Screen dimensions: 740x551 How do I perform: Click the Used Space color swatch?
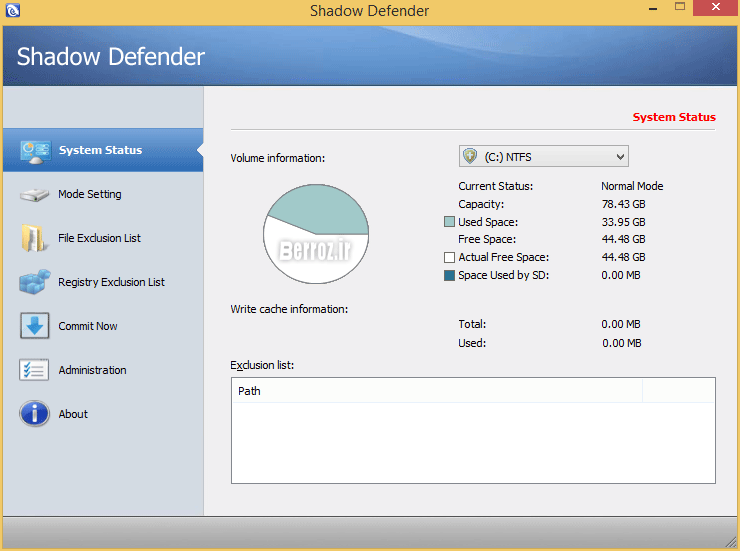click(x=449, y=222)
